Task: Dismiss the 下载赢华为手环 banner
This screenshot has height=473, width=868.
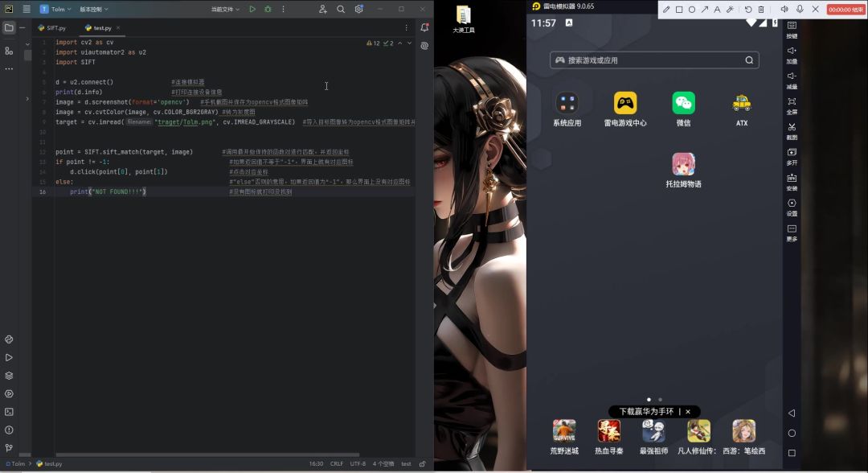Action: point(688,412)
